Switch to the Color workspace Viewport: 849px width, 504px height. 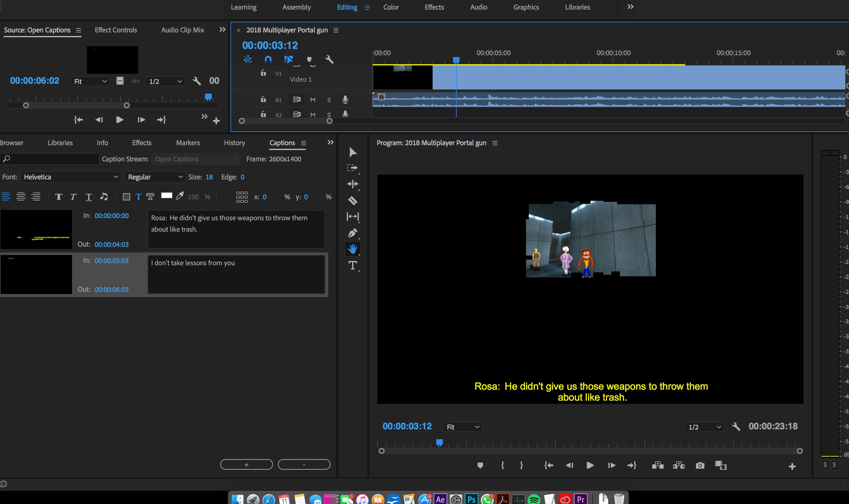391,7
